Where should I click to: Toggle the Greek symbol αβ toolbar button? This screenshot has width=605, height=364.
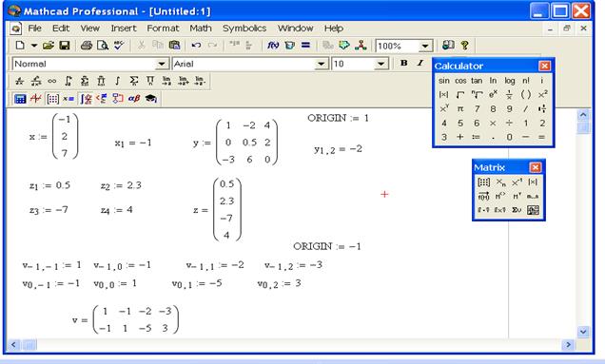(134, 99)
